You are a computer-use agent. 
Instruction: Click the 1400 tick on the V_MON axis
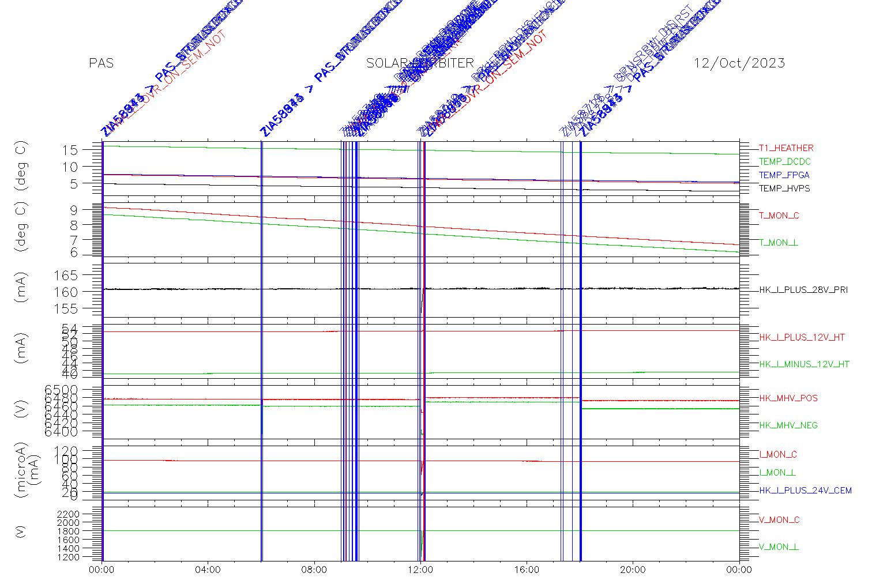(69, 549)
